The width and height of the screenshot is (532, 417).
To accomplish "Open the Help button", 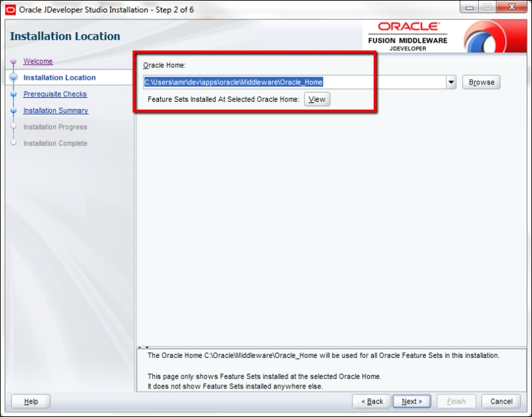I will coord(31,402).
